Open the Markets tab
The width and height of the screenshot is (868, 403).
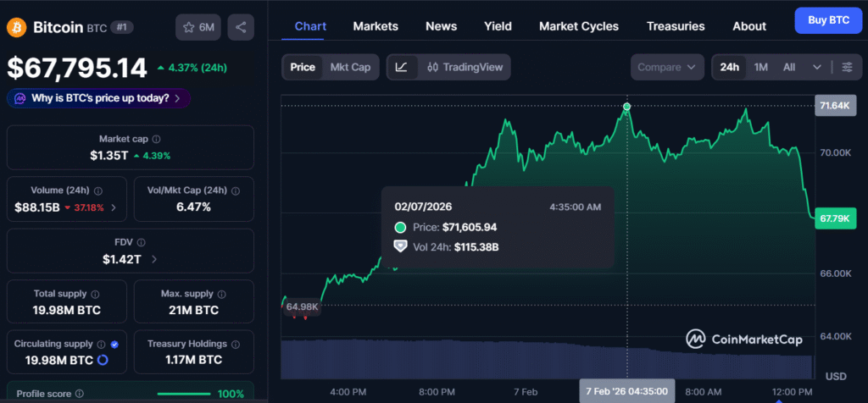pyautogui.click(x=376, y=26)
